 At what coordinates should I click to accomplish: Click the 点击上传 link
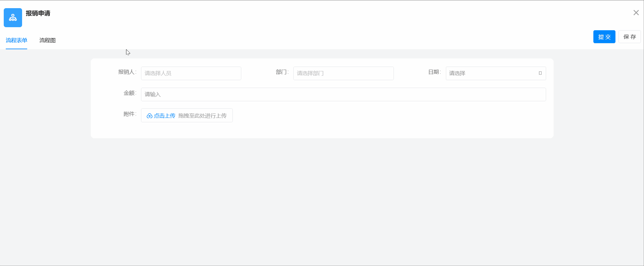tap(165, 116)
